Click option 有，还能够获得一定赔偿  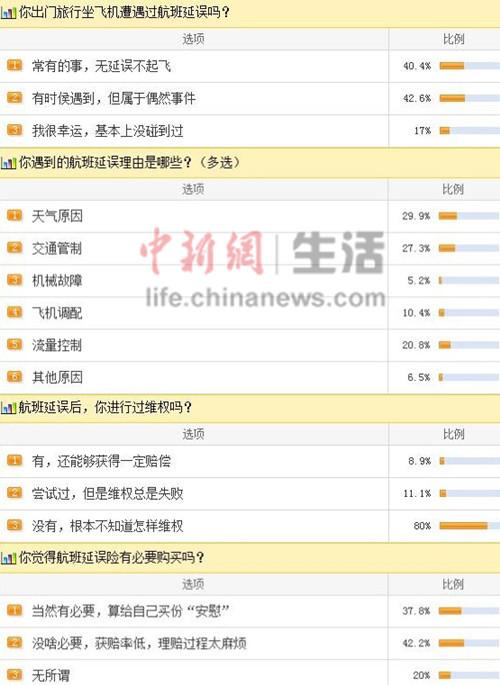101,461
